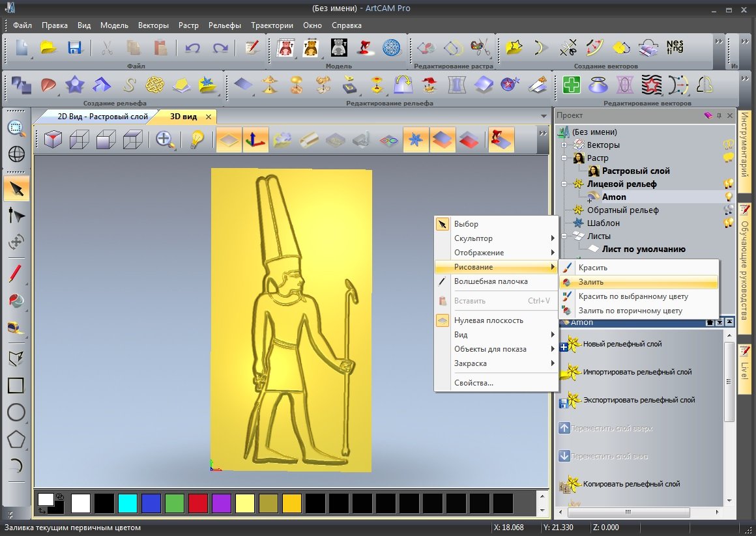
Task: Click the Save file floppy disk icon
Action: [x=74, y=48]
